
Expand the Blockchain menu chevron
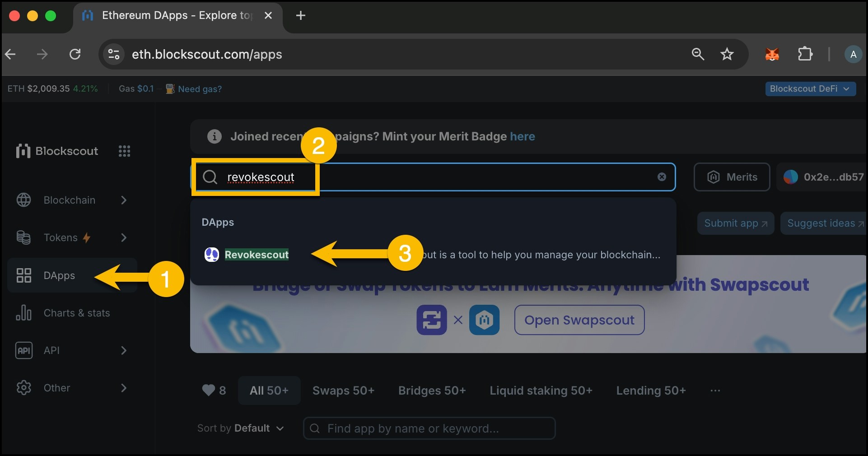(x=124, y=200)
